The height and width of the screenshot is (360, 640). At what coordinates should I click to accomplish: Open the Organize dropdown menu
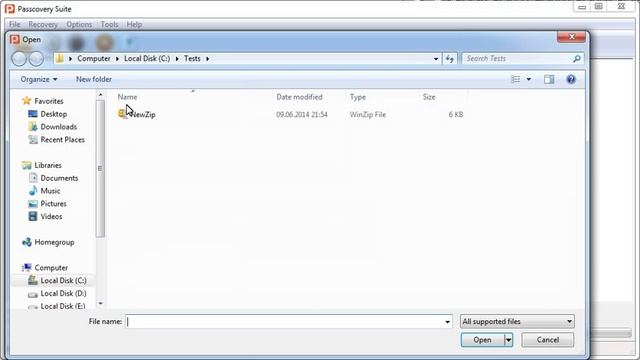[39, 79]
